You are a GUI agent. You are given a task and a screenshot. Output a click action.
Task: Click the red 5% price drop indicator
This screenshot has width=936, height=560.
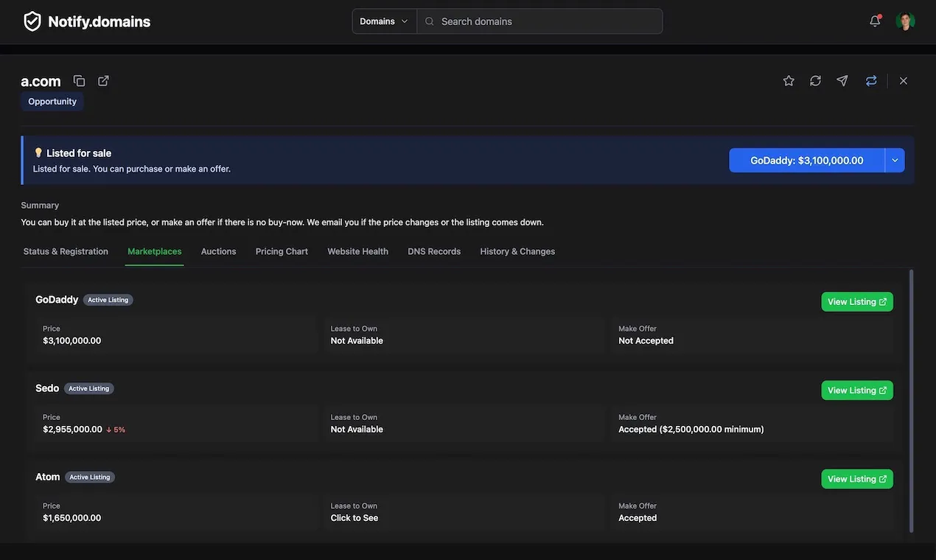(x=116, y=430)
